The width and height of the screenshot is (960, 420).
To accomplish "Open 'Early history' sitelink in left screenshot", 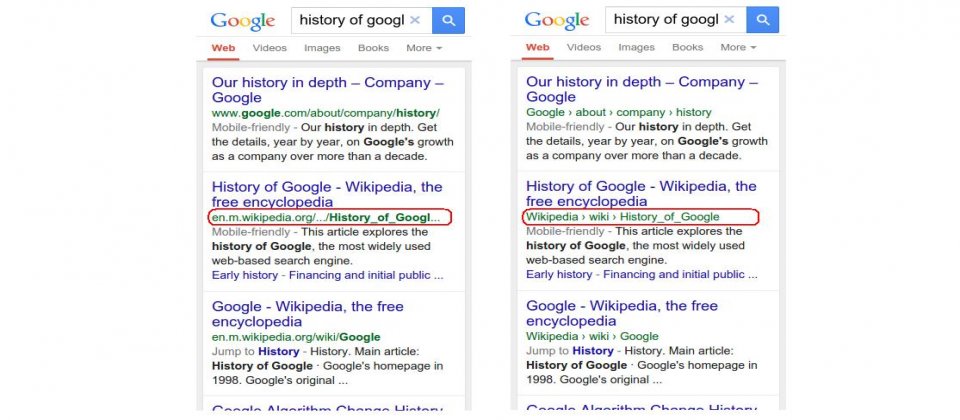I will coord(245,276).
